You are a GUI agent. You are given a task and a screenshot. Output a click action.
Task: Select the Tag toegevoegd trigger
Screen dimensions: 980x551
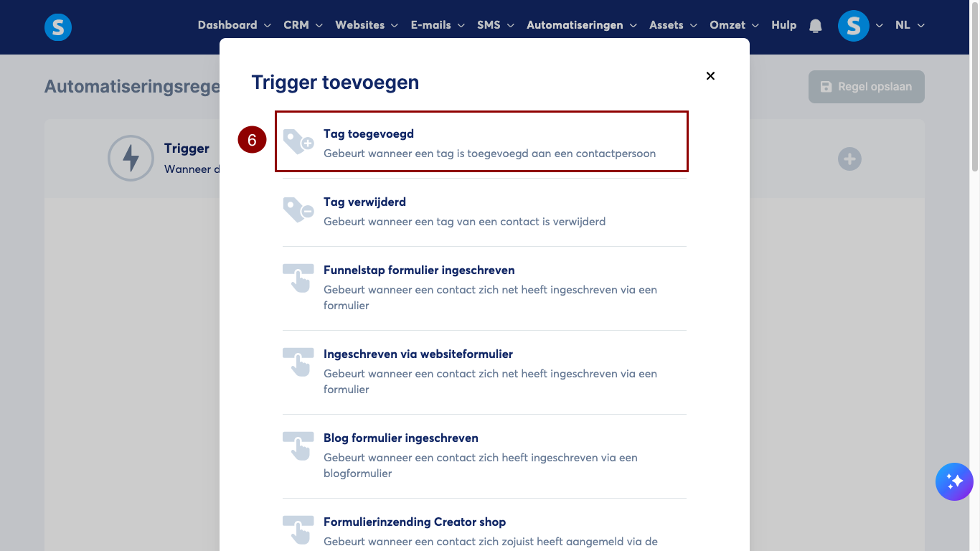click(481, 141)
